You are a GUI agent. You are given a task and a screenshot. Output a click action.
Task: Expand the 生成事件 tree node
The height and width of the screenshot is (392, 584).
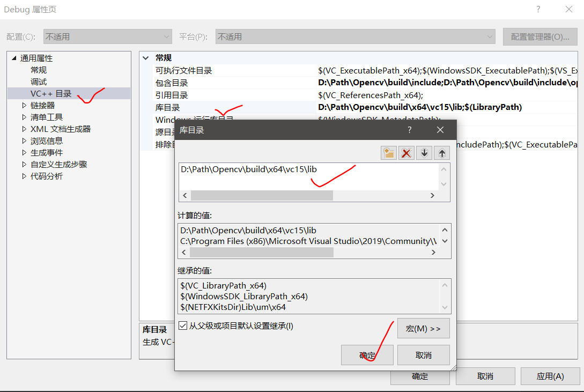coord(24,153)
